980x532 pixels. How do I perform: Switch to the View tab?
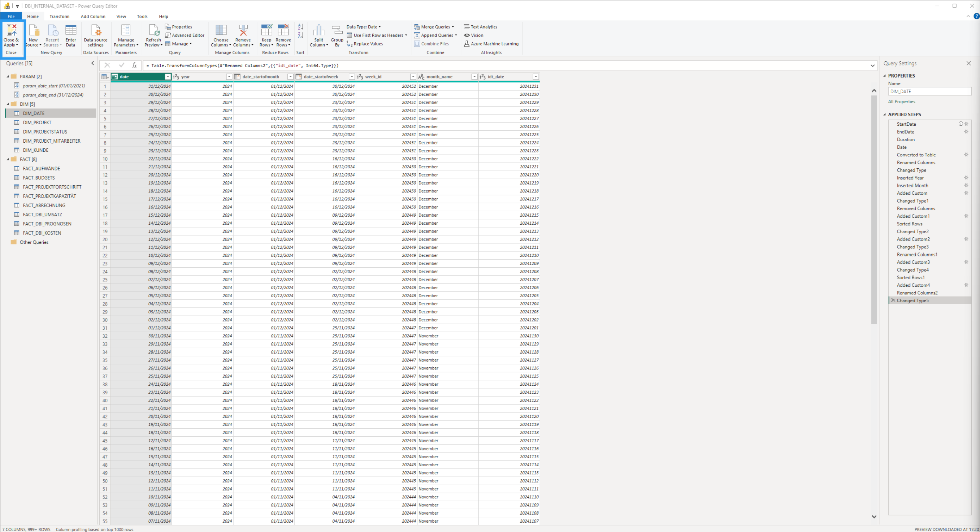pos(121,16)
